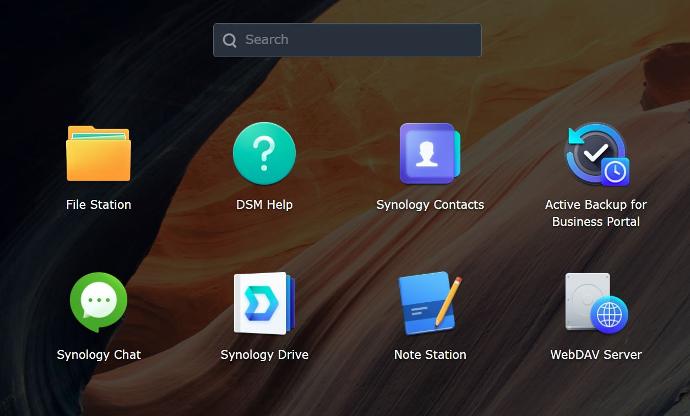Click the "Synology Drive" label text
Viewport: 690px width, 416px height.
tap(264, 355)
